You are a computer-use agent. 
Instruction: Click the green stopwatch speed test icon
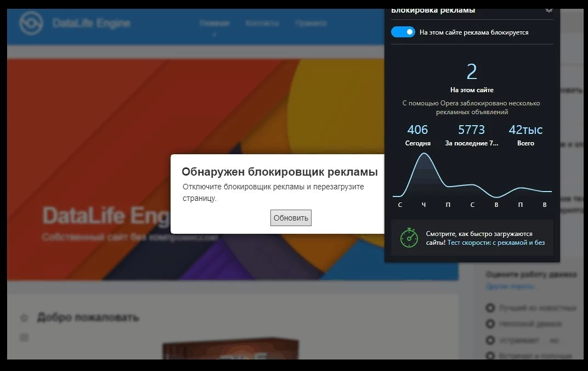(409, 238)
